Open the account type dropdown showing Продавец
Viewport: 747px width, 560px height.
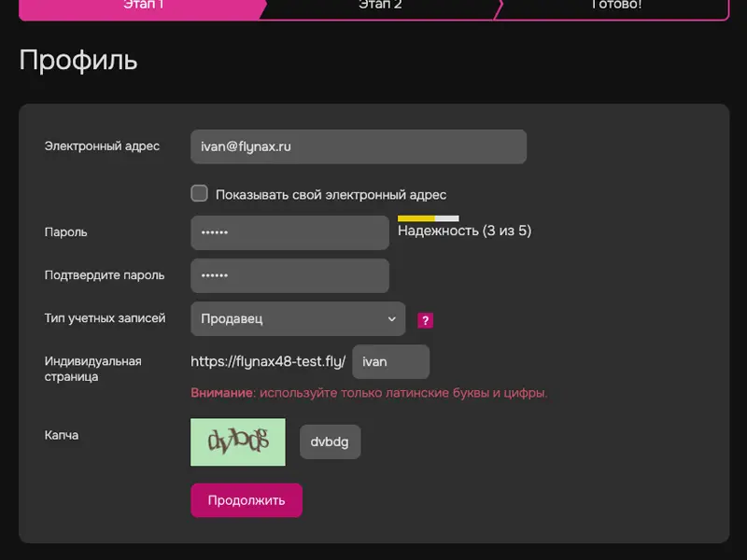coord(298,318)
